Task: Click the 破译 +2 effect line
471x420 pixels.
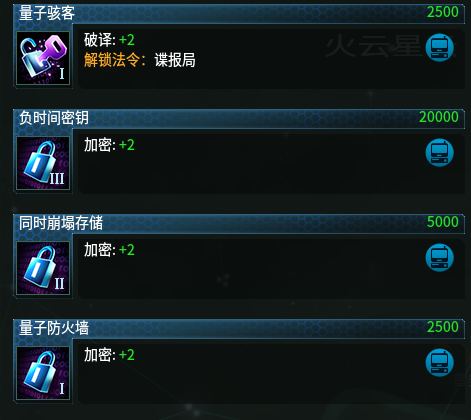Action: click(109, 40)
